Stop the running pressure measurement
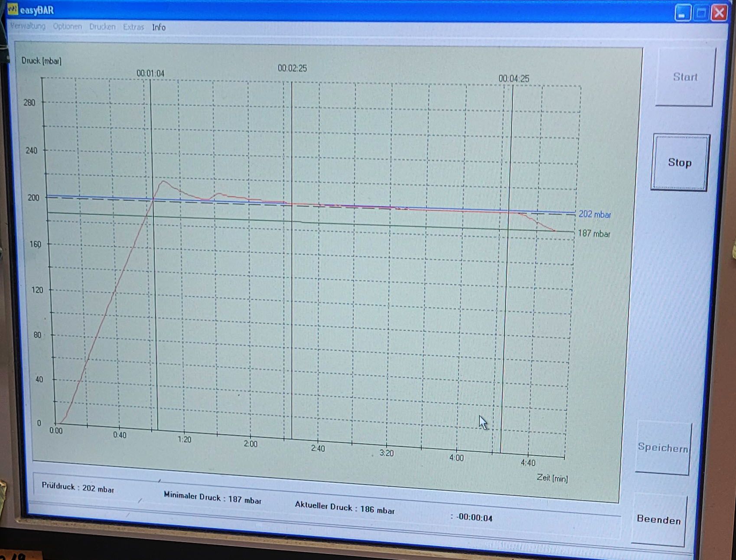The height and width of the screenshot is (560, 736). pyautogui.click(x=680, y=163)
